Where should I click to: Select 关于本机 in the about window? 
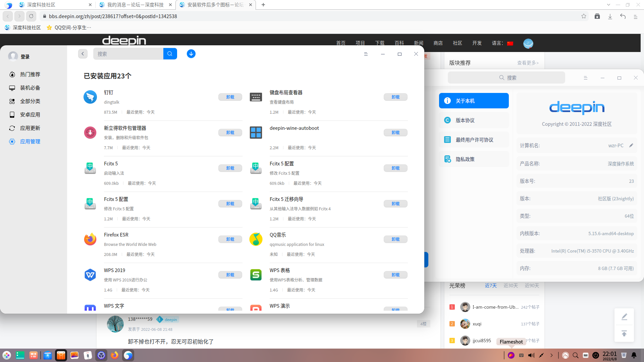tap(474, 101)
